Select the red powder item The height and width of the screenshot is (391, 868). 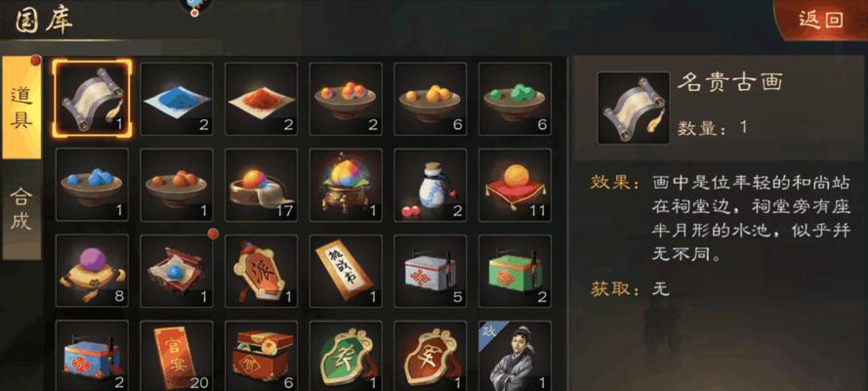coord(262,99)
